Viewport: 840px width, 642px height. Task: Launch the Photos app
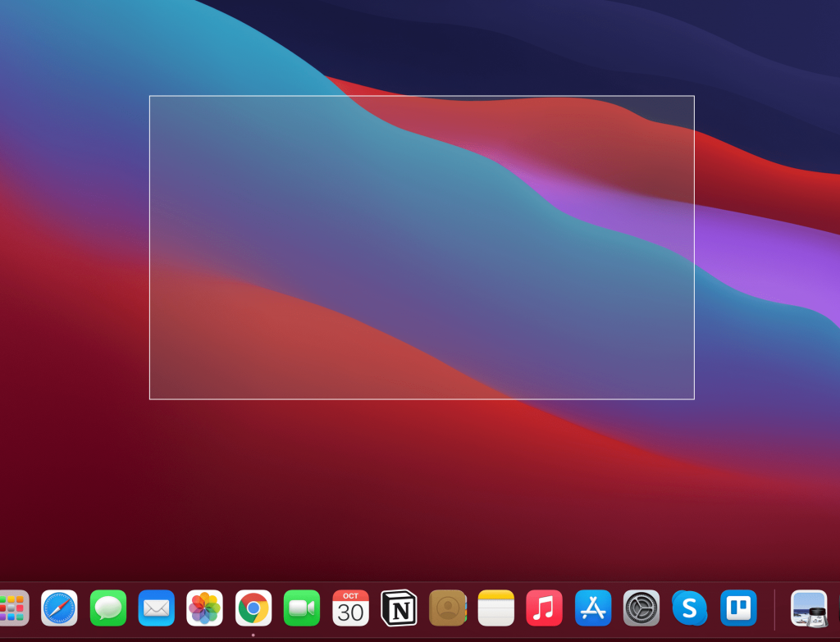[204, 608]
